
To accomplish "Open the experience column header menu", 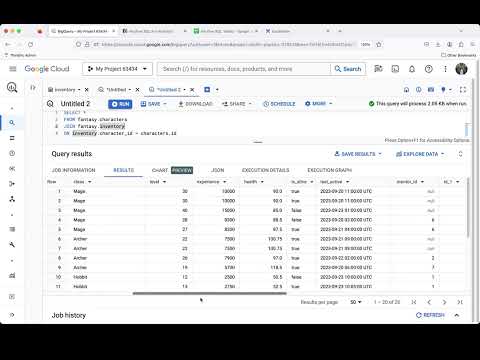I will [225, 182].
